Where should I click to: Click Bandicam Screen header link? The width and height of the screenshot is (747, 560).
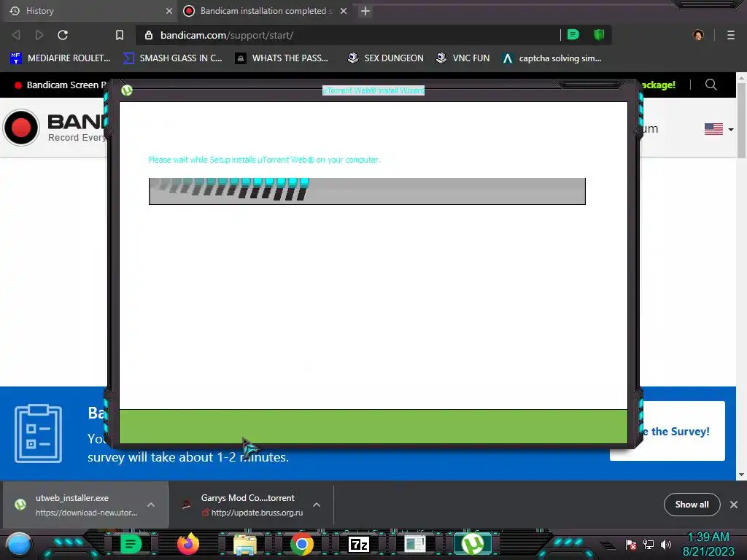(x=60, y=85)
